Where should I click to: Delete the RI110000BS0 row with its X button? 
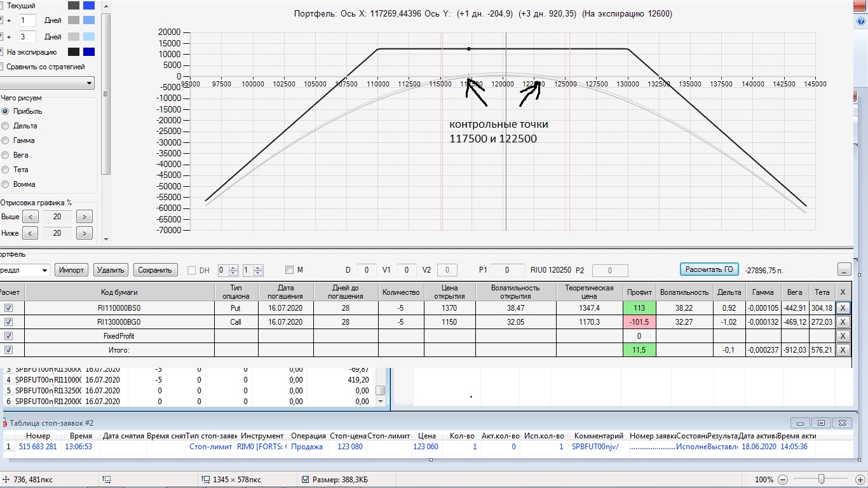843,308
